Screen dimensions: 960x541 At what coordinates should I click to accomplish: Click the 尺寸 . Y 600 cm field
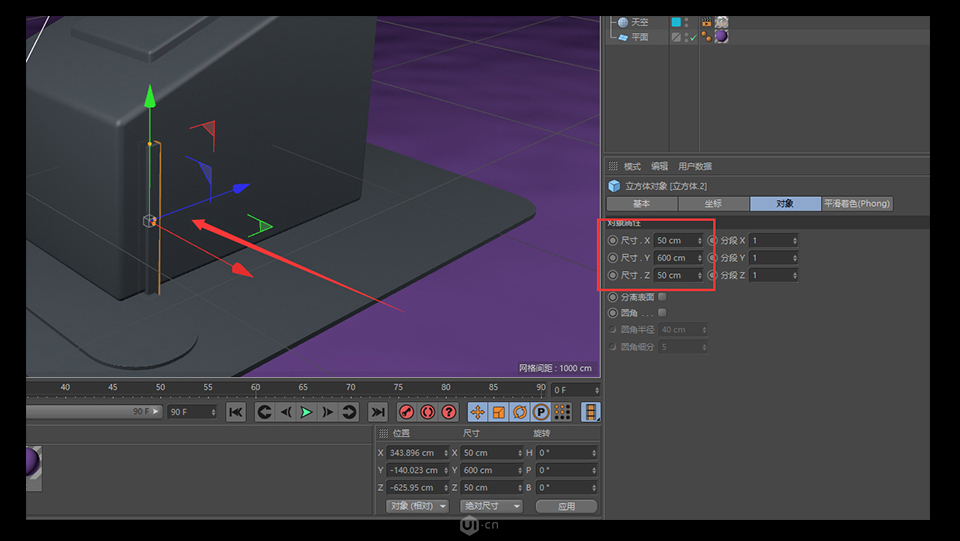(x=678, y=258)
